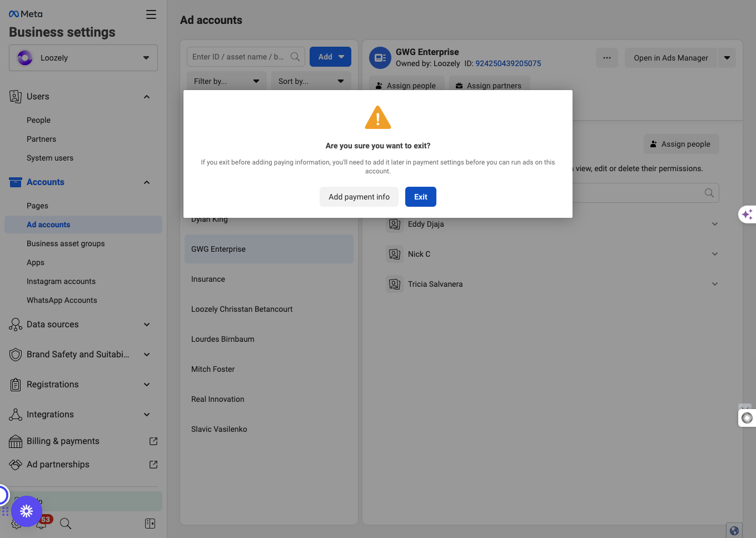The height and width of the screenshot is (538, 756).
Task: Open Apps under Accounts
Action: tap(36, 262)
